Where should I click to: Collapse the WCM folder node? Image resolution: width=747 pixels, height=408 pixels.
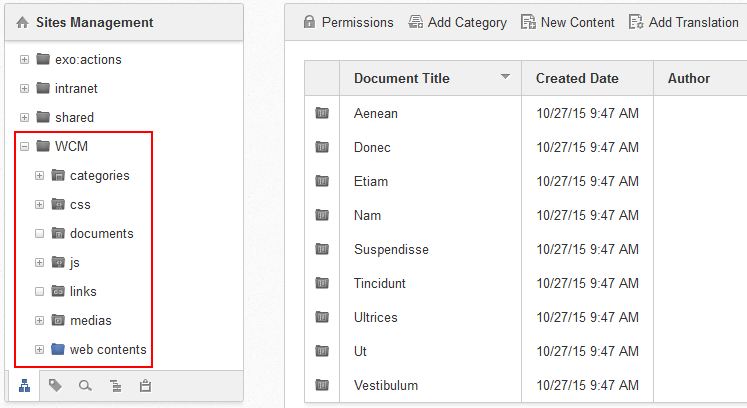coord(24,146)
